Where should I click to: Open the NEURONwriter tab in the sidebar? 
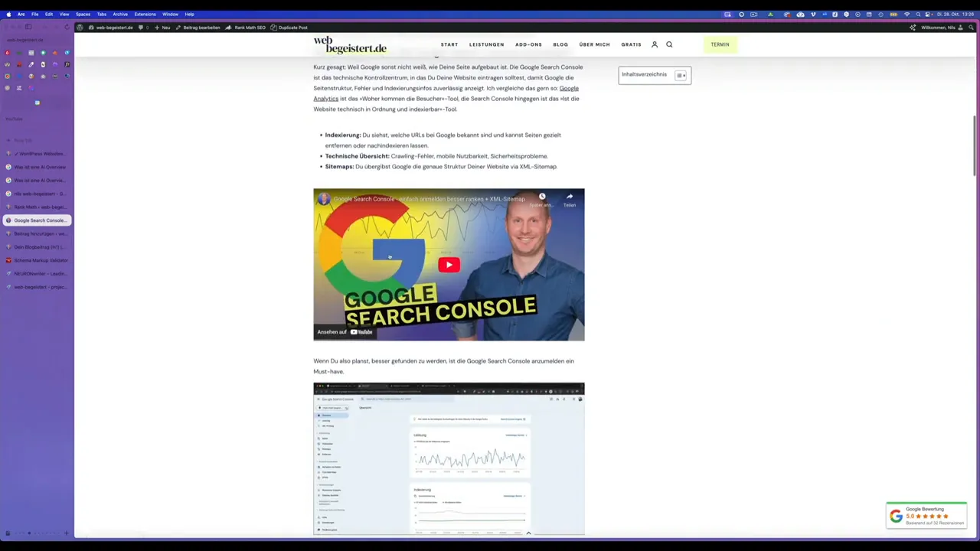pyautogui.click(x=40, y=273)
